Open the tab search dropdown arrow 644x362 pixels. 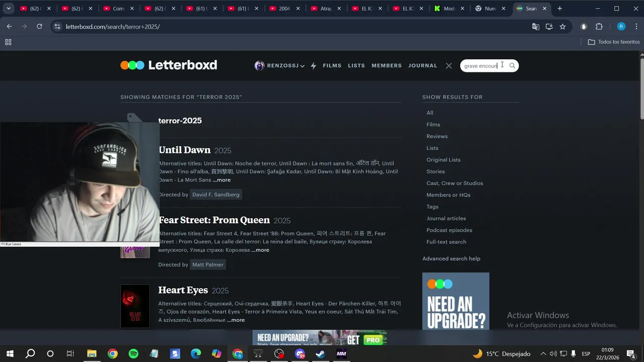tap(9, 9)
